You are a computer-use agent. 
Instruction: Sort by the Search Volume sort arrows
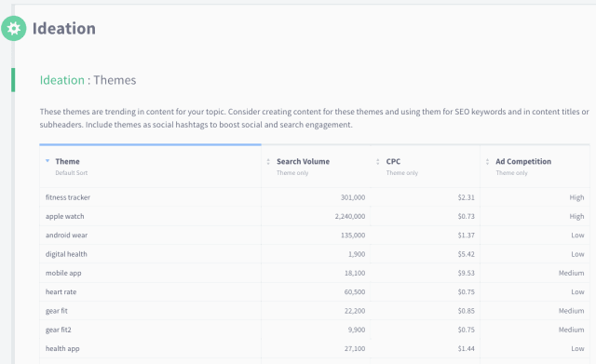pyautogui.click(x=268, y=162)
